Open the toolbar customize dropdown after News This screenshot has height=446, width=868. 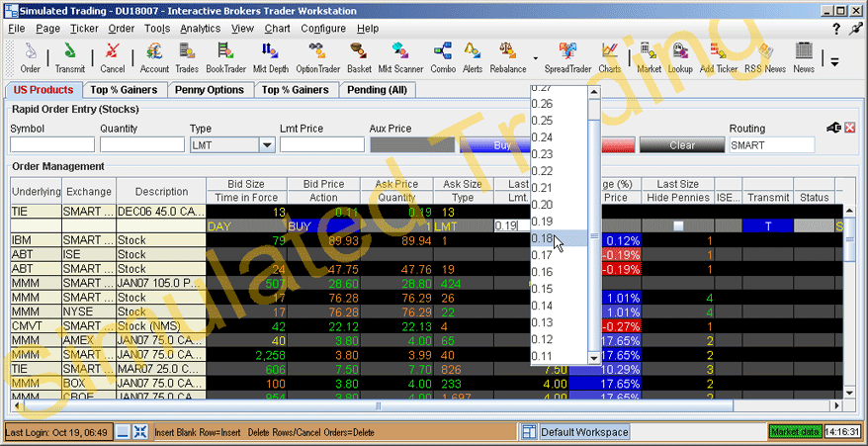834,62
